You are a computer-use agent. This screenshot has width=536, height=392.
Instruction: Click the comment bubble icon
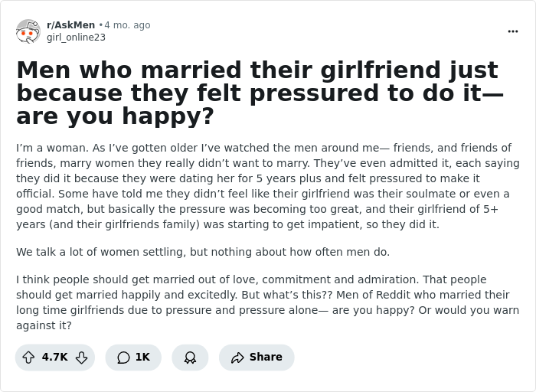click(x=123, y=358)
